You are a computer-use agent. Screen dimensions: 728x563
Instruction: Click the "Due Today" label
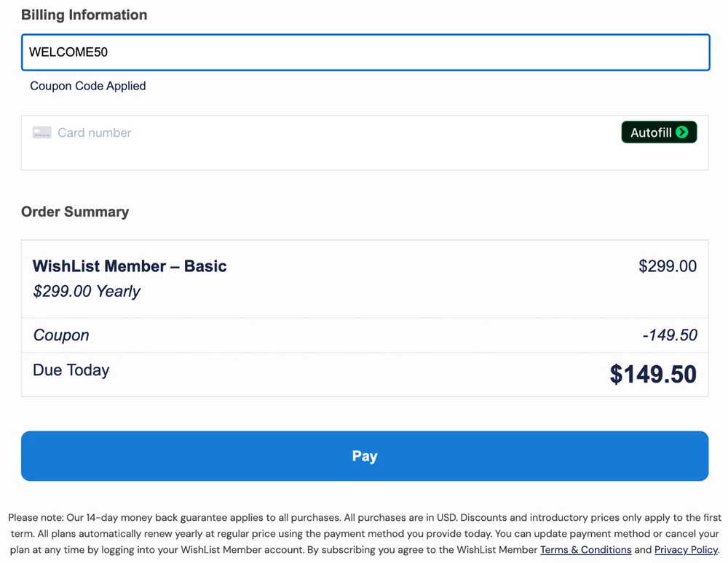pyautogui.click(x=71, y=370)
